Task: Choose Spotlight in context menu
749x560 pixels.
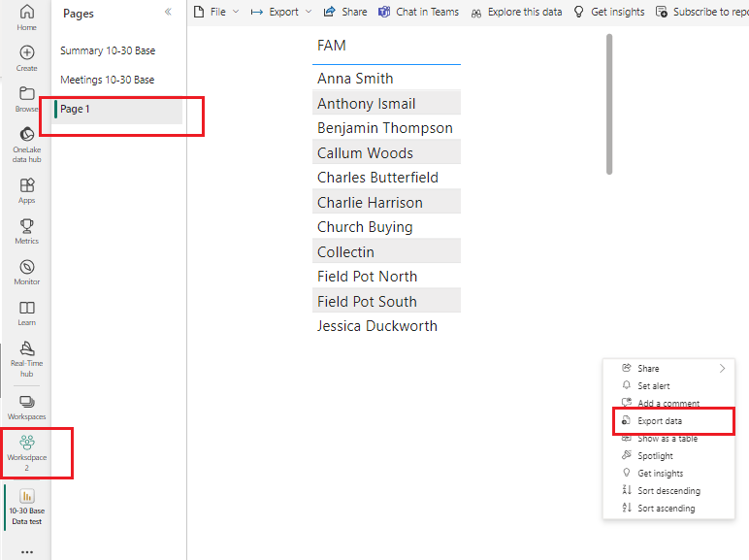Action: click(x=668, y=456)
